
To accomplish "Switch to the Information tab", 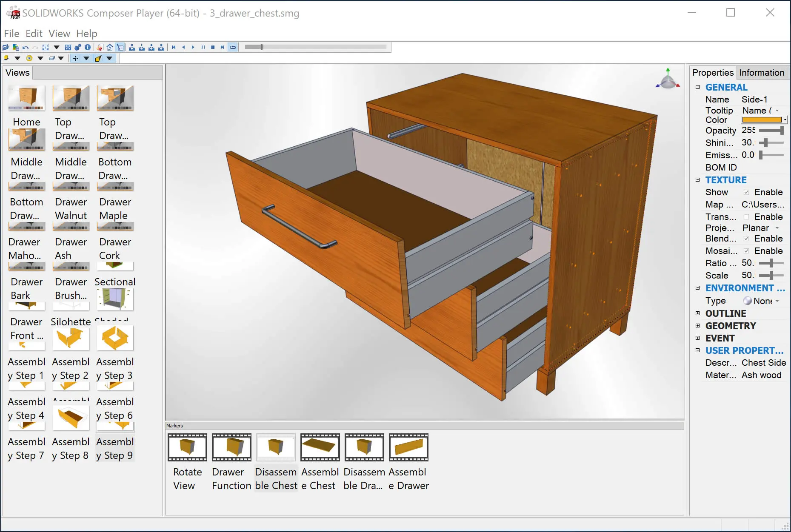I will click(x=762, y=73).
